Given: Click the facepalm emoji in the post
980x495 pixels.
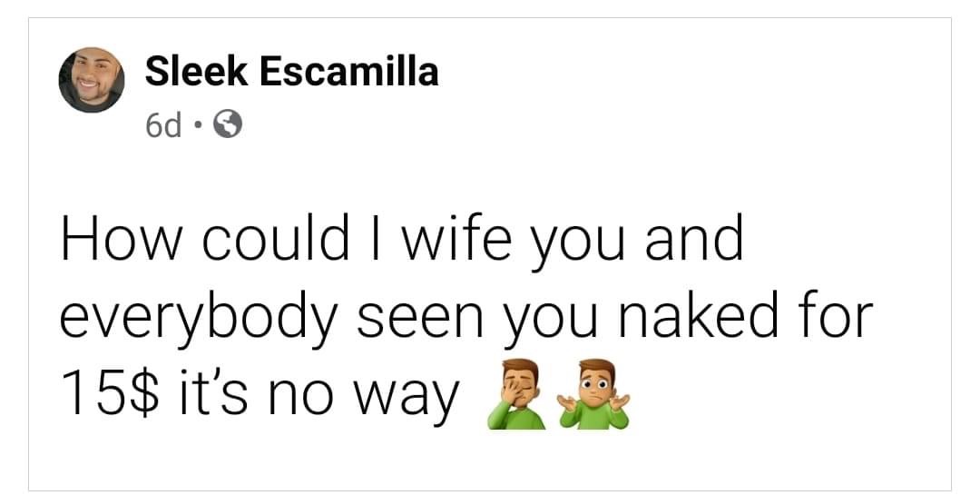Looking at the screenshot, I should (x=516, y=393).
